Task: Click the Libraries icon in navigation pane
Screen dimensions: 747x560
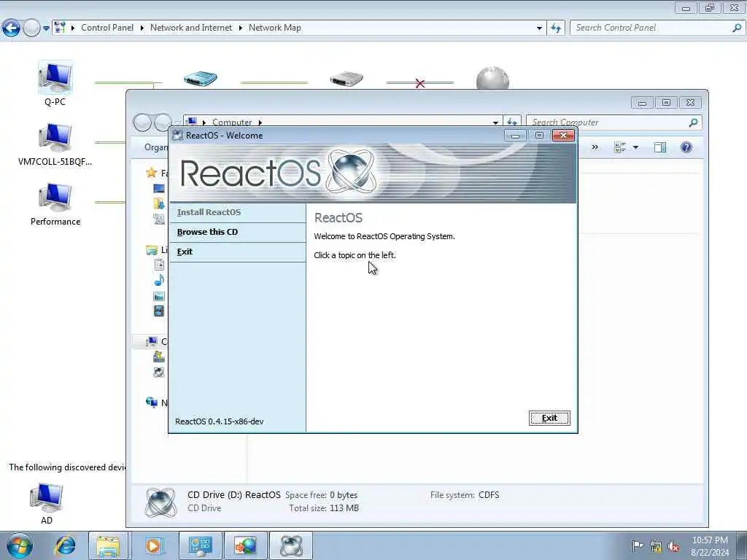Action: pyautogui.click(x=152, y=250)
